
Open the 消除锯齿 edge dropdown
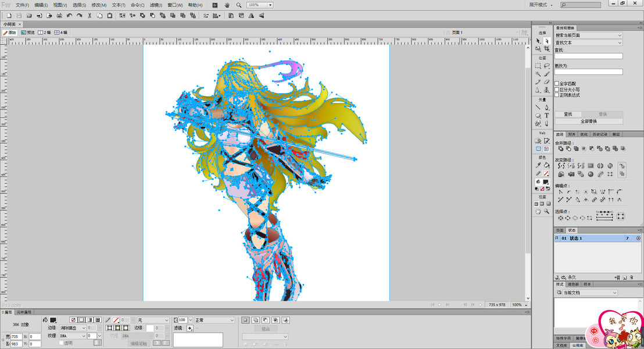(72, 328)
